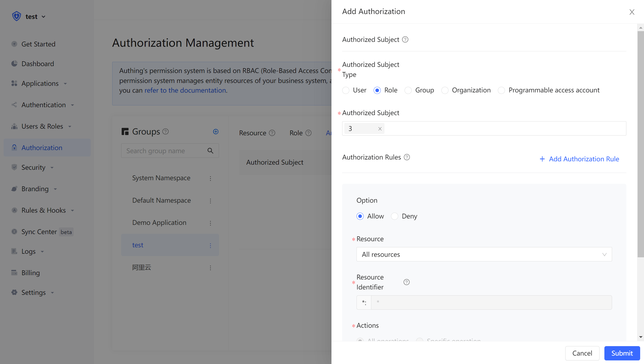Open the three-dot menu for Demo Application

[210, 223]
